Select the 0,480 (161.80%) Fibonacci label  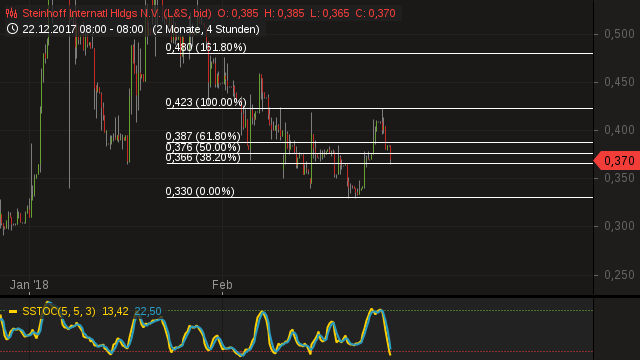[206, 47]
